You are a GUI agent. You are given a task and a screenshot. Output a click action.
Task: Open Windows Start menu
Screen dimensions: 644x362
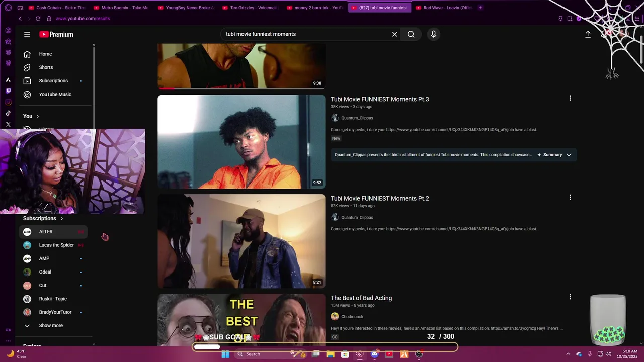pyautogui.click(x=225, y=354)
